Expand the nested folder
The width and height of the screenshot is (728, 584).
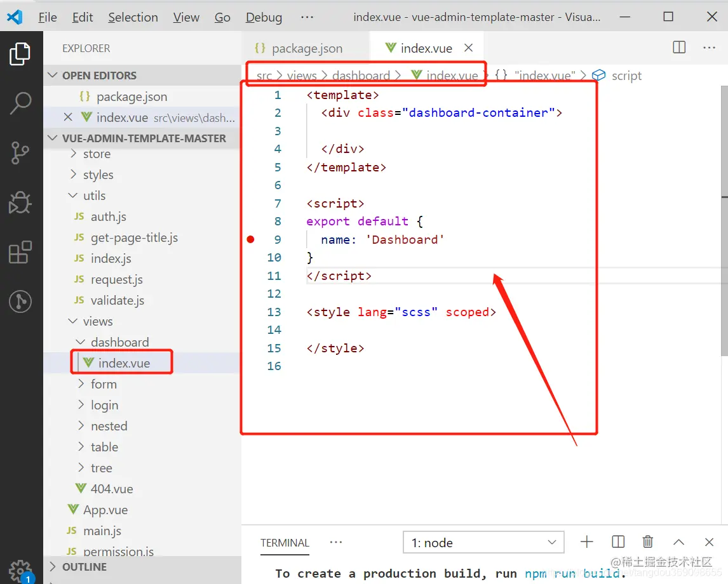tap(81, 425)
